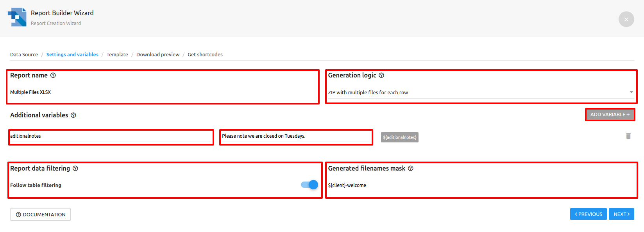Click the Additional variables heading
This screenshot has height=232, width=644.
click(39, 115)
